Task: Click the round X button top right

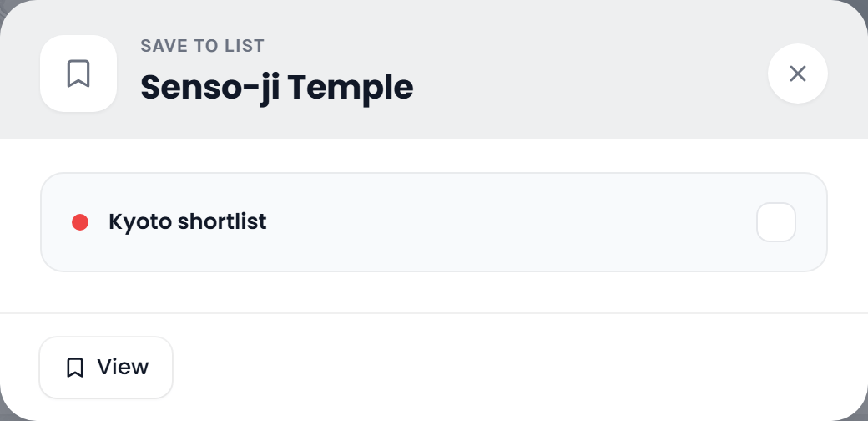Action: coord(797,74)
